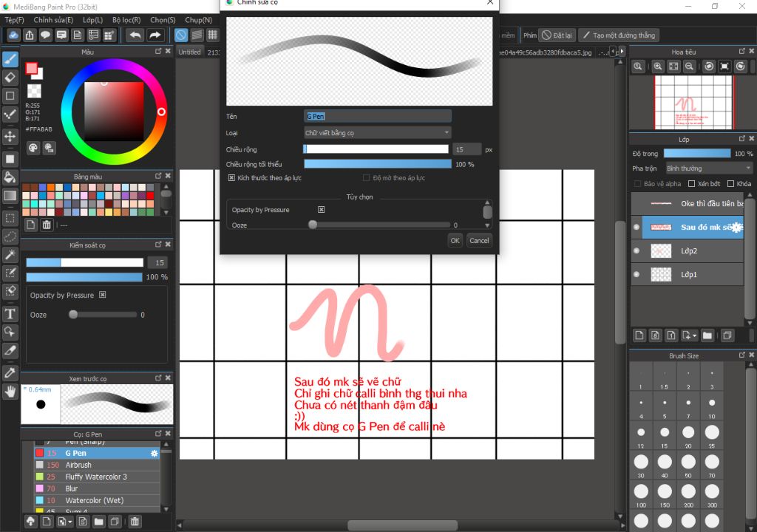757x532 pixels.
Task: Toggle Kích thước theo áp lực checkbox
Action: pyautogui.click(x=231, y=178)
